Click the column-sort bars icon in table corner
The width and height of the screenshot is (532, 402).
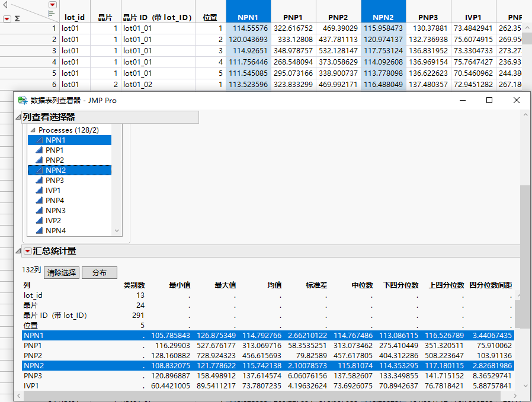52,13
